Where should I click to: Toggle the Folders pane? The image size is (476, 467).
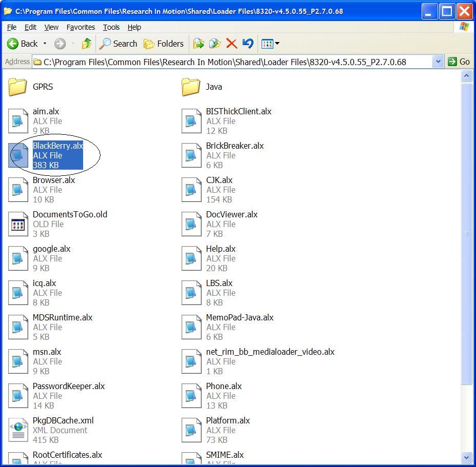point(164,44)
